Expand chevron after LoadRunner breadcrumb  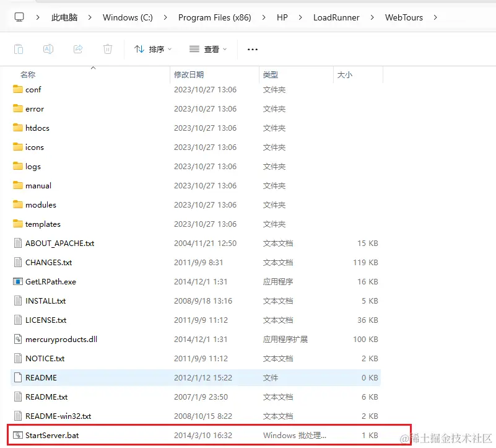pos(372,17)
